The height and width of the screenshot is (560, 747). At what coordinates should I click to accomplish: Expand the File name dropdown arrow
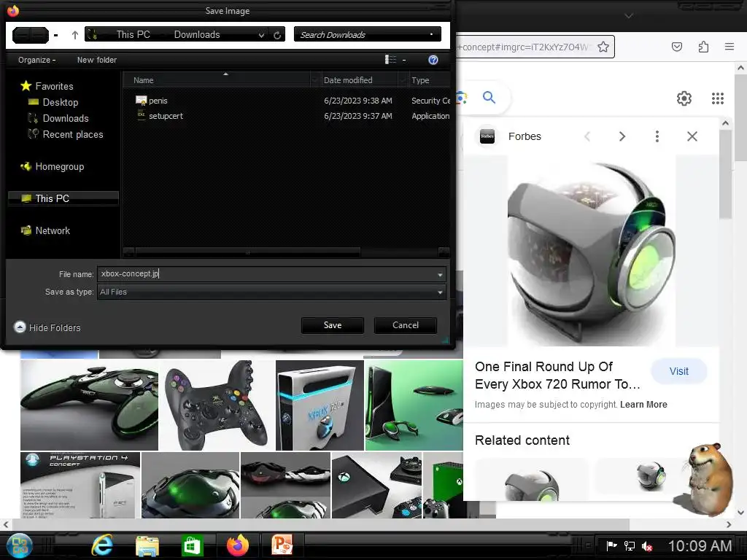(440, 275)
